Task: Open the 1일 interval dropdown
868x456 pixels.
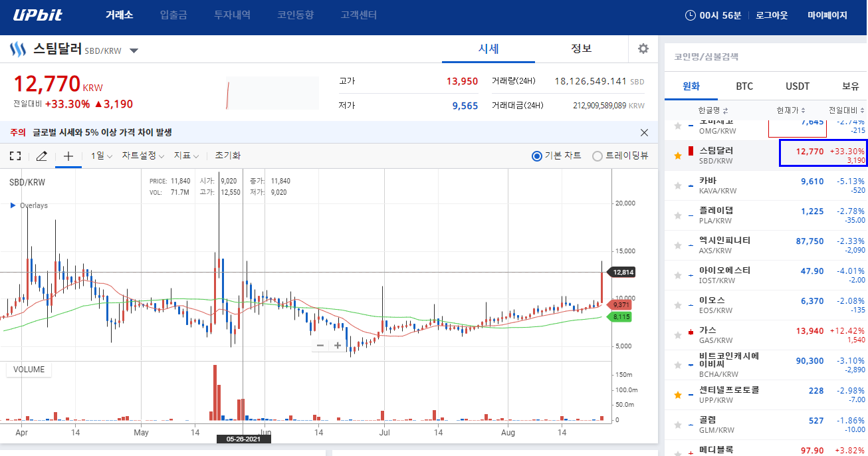Action: pyautogui.click(x=102, y=156)
